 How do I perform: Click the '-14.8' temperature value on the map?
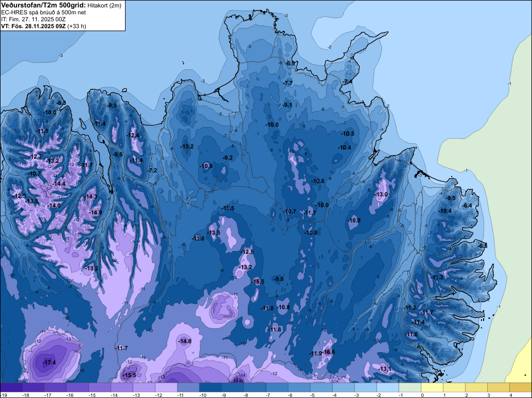(185, 342)
